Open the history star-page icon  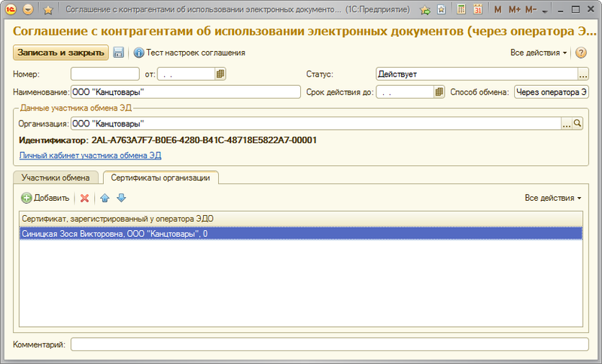click(x=442, y=10)
